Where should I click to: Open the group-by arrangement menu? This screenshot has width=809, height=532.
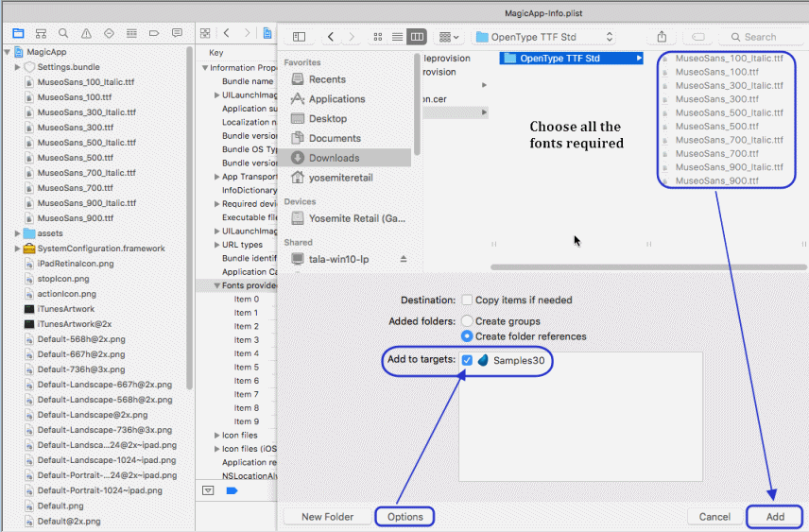point(448,37)
